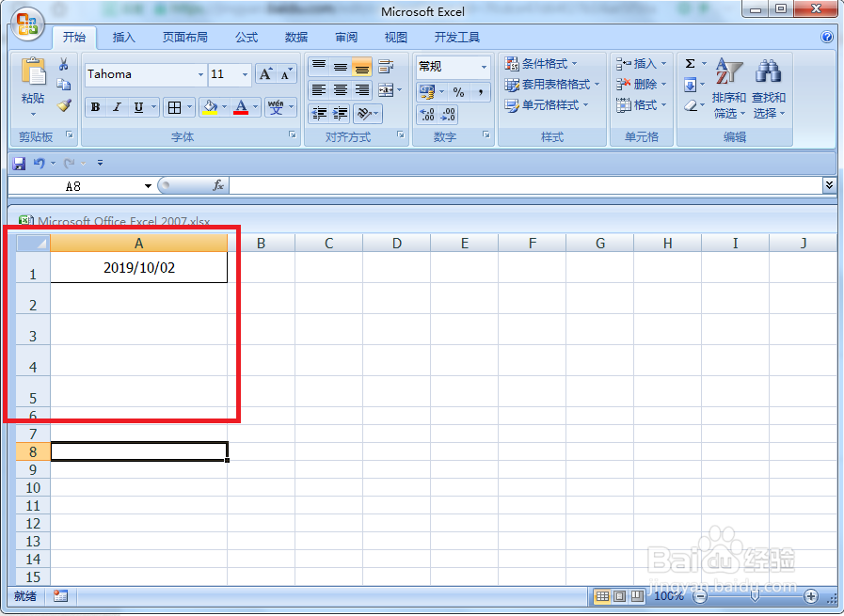Click 删除 cells button

(x=642, y=85)
